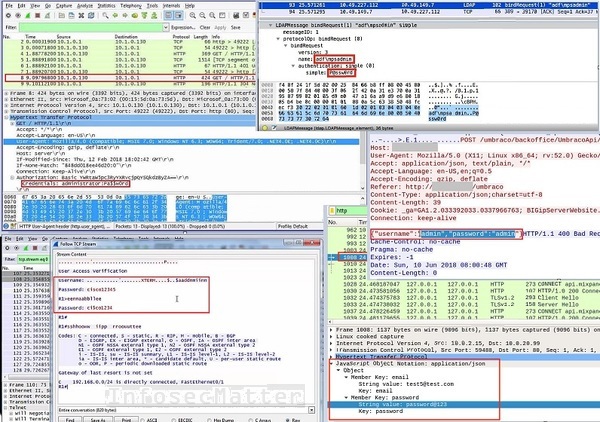Select Hex Dump radio option

210,420
